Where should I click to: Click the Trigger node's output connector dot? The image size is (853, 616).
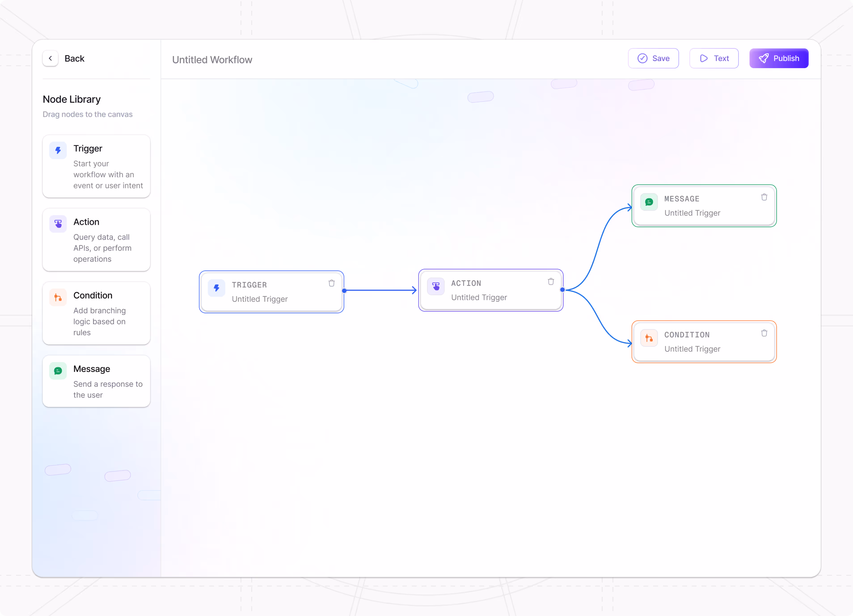pos(344,291)
